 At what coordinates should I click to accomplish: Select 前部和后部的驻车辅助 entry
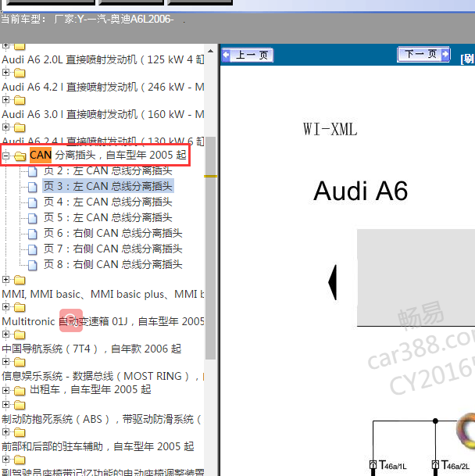[x=98, y=446]
